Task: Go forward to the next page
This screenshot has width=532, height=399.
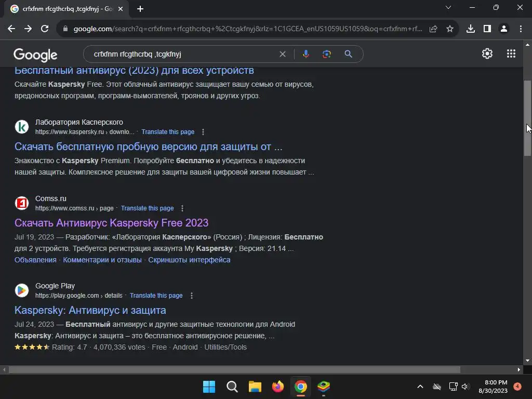Action: pos(28,29)
